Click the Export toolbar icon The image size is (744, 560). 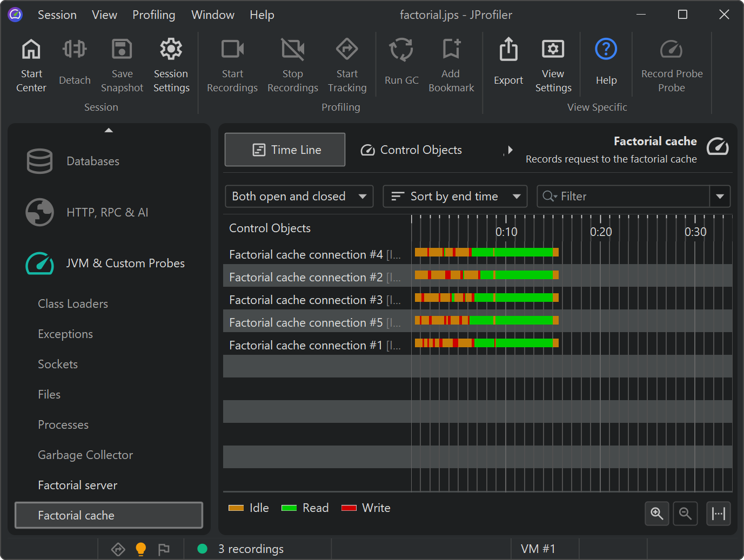(x=508, y=50)
